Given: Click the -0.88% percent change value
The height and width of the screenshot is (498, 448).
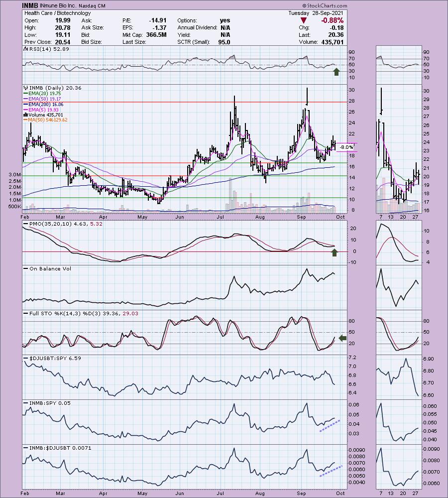Looking at the screenshot, I should 332,20.
